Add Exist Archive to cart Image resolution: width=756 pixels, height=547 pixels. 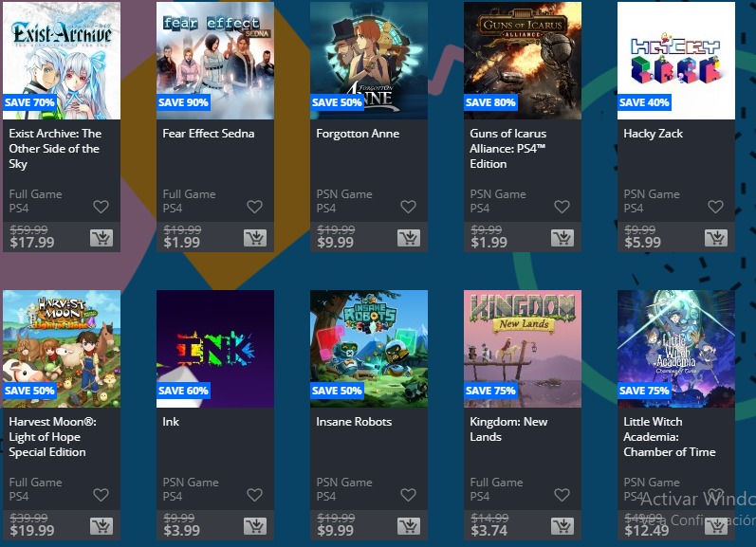101,238
